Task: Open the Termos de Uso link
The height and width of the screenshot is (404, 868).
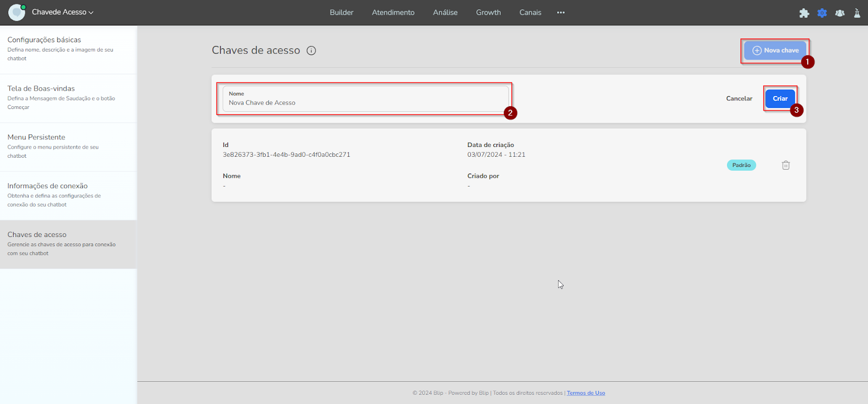Action: tap(586, 393)
